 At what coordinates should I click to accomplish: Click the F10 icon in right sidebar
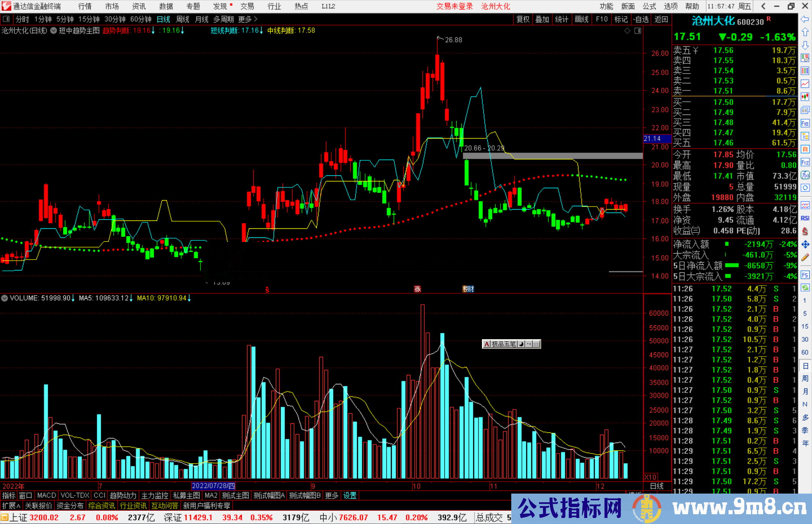coord(805,124)
